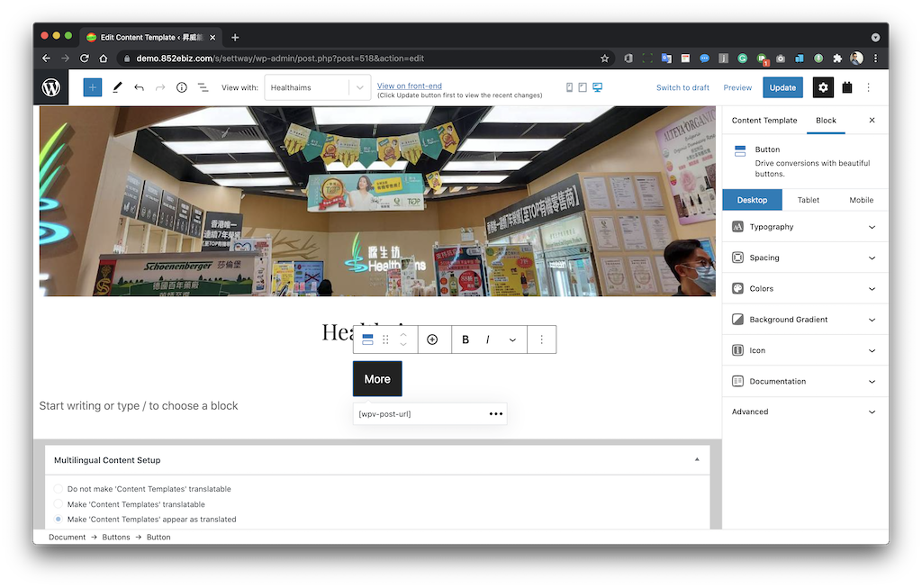Select the pencil edit tool

pos(117,87)
